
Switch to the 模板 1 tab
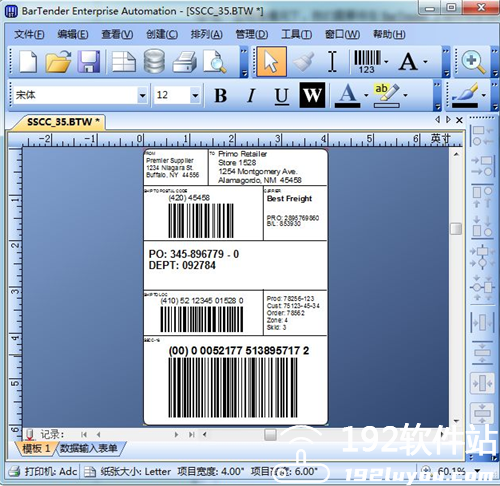[x=35, y=449]
